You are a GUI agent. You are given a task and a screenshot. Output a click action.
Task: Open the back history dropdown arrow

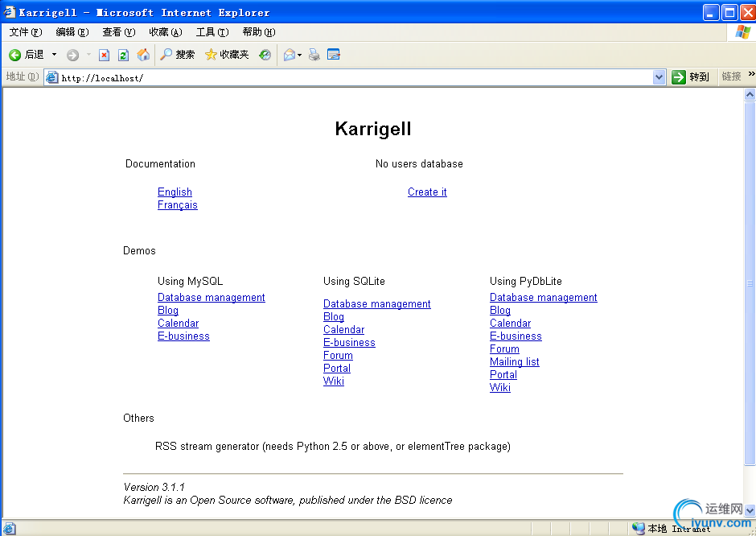(54, 55)
